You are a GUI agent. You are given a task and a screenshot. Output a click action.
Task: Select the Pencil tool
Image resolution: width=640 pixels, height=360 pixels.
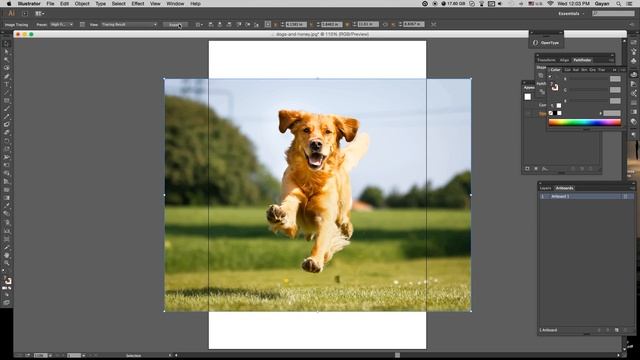click(x=7, y=117)
